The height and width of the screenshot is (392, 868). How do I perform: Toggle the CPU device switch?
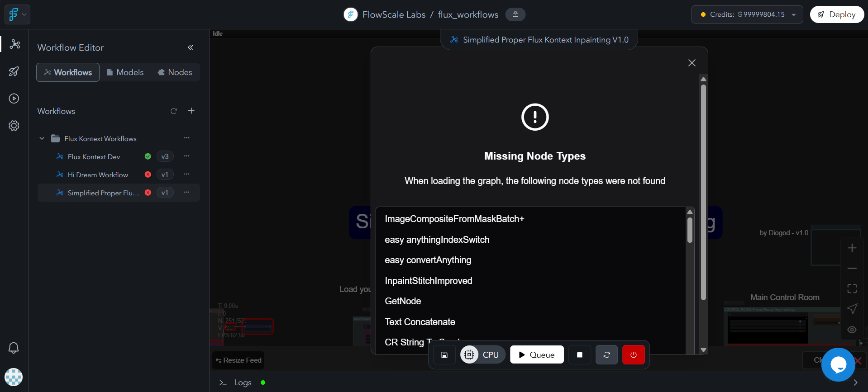pos(482,355)
